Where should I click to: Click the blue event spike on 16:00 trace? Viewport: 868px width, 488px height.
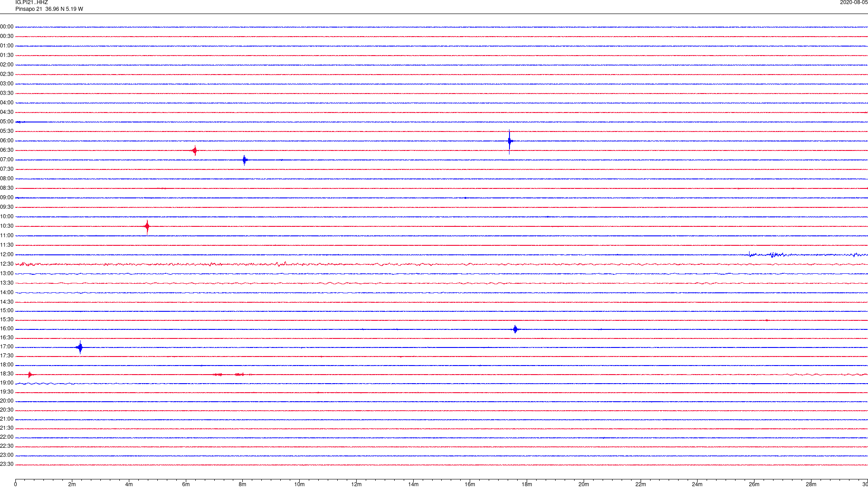[x=515, y=329]
